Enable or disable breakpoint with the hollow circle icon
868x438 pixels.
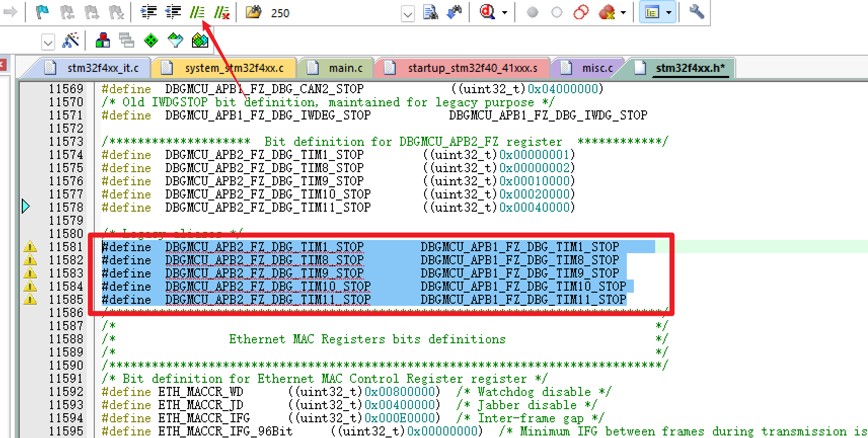tap(557, 12)
